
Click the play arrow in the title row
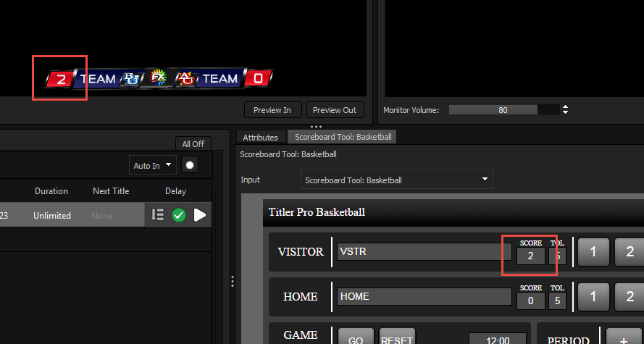(x=200, y=215)
